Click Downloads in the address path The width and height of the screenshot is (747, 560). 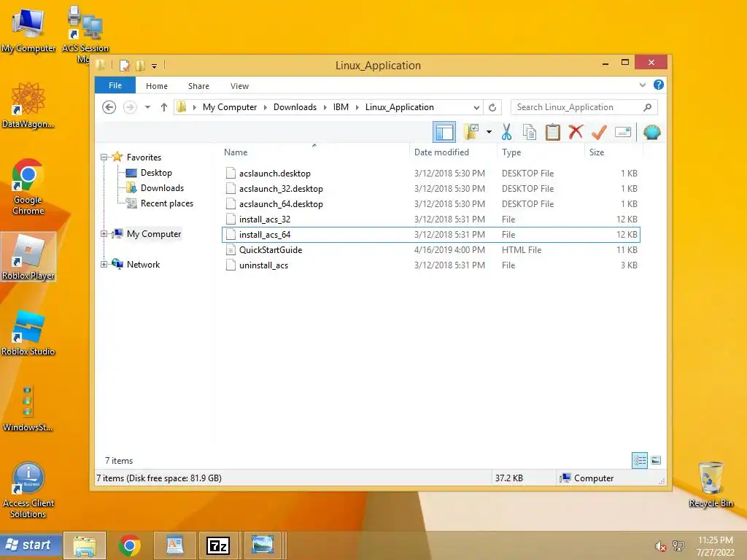(295, 107)
